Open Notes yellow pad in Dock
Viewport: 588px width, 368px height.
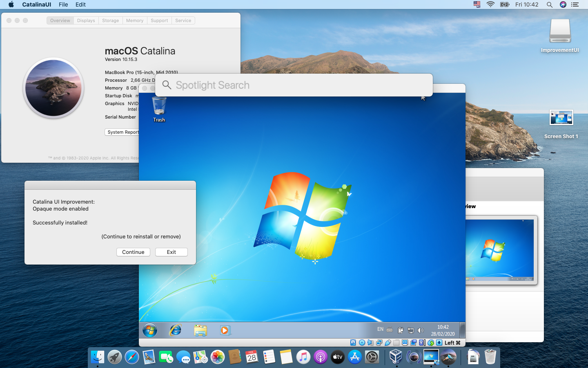click(286, 357)
